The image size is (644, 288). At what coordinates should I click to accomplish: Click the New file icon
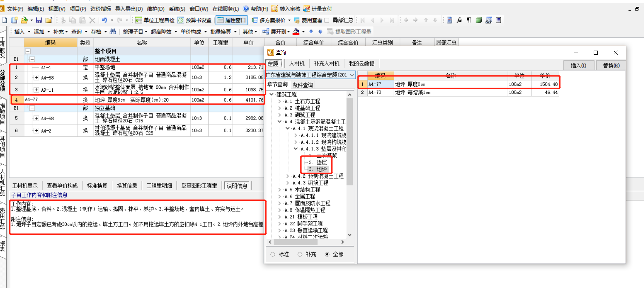click(x=4, y=20)
